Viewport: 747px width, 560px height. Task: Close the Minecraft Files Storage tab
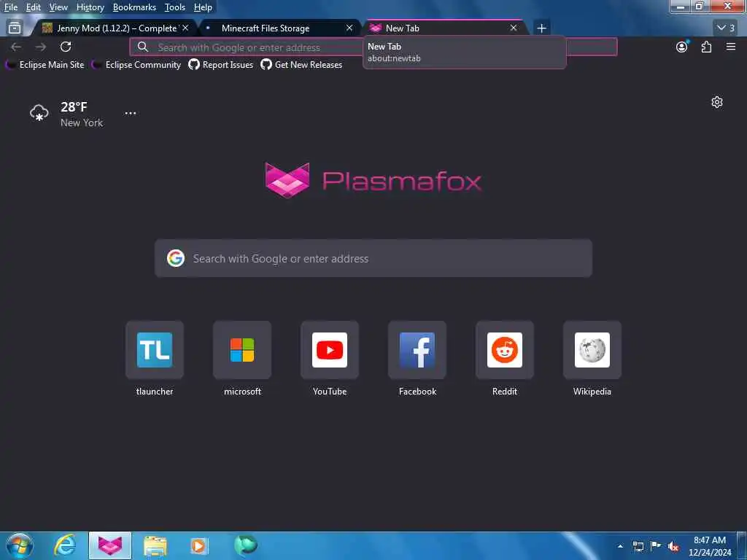pos(349,28)
